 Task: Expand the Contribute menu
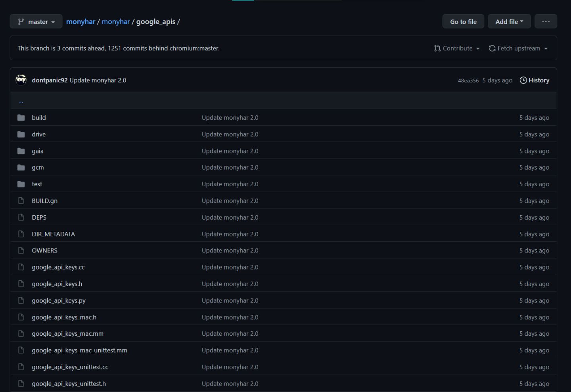[457, 48]
